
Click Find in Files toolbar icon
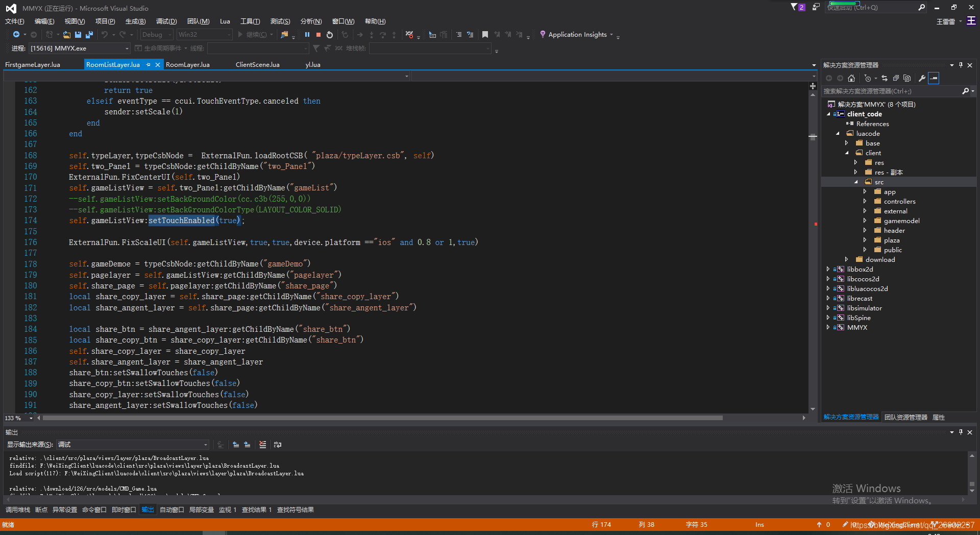click(x=284, y=35)
